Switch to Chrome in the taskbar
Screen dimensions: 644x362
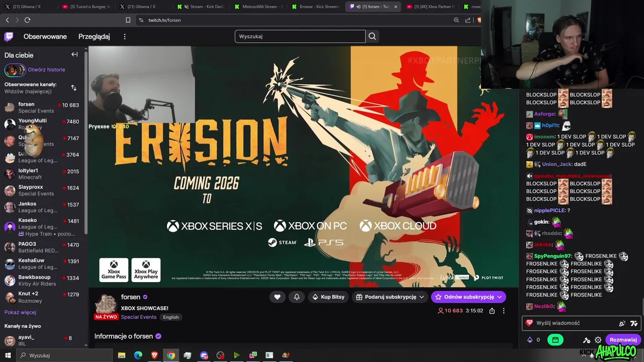[171, 355]
